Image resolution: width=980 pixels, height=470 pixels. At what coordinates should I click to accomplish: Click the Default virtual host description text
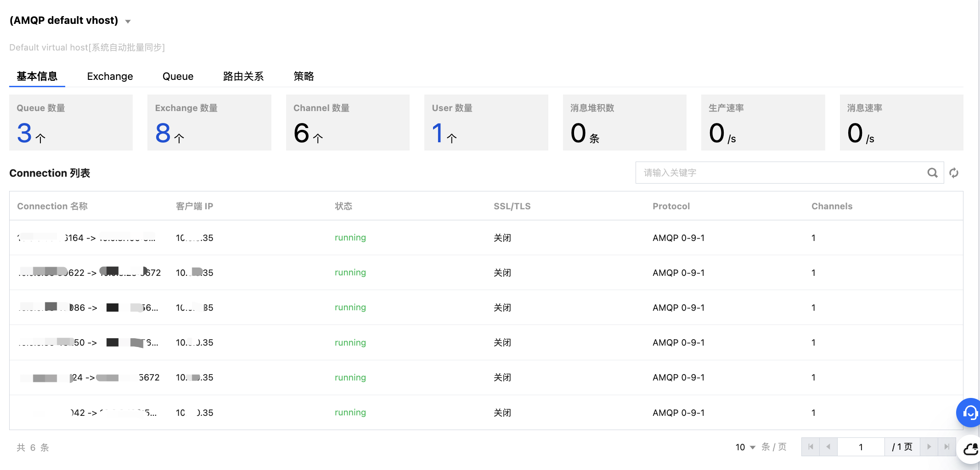pyautogui.click(x=87, y=47)
